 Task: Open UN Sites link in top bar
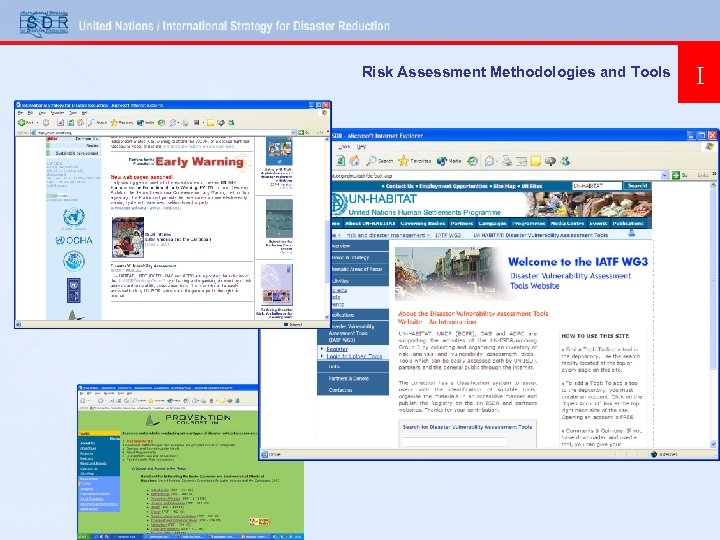click(x=533, y=186)
